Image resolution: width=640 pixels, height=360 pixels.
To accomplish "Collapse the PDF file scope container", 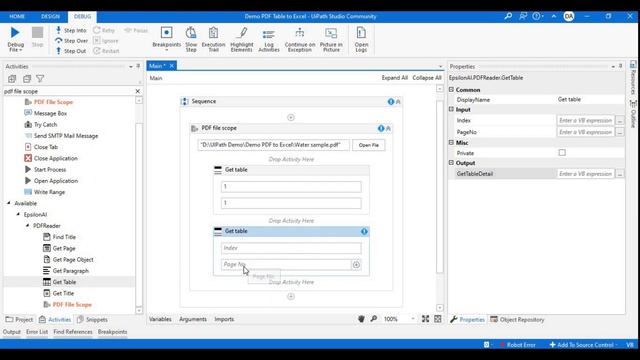I will [389, 129].
